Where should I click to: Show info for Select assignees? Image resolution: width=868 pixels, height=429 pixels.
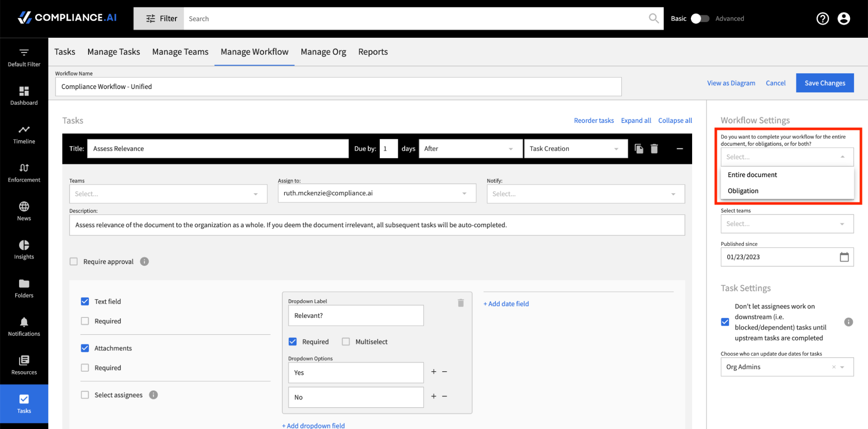(x=153, y=395)
